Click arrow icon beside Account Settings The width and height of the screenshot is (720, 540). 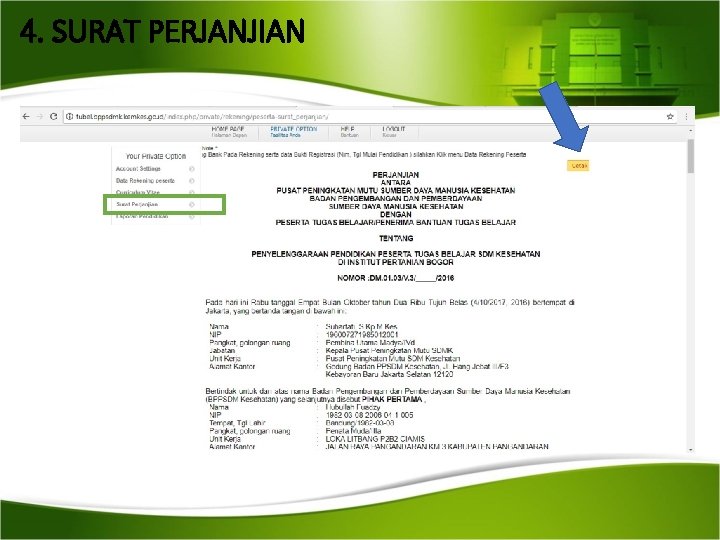[x=192, y=169]
